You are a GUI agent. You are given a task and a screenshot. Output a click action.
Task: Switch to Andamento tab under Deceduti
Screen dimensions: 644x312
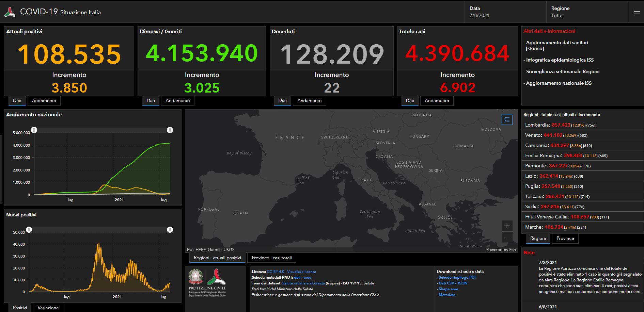309,101
